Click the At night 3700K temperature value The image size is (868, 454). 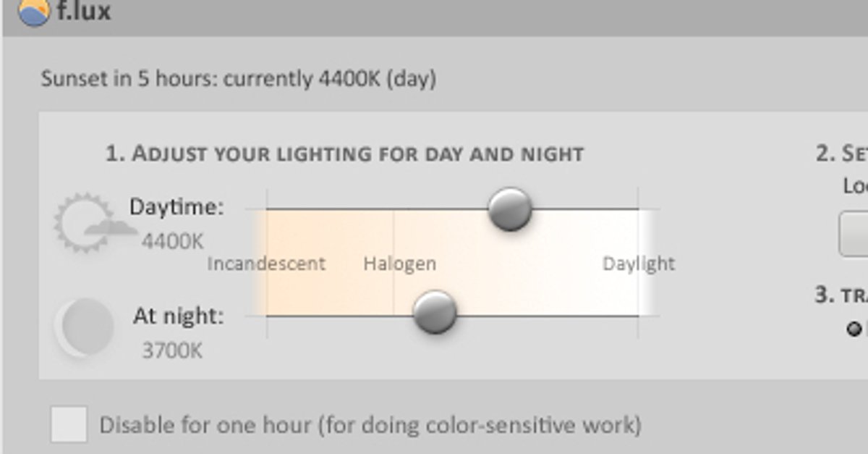(x=172, y=351)
